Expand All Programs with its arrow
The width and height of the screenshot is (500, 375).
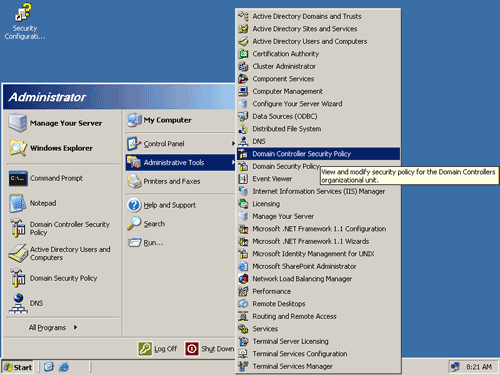point(76,327)
